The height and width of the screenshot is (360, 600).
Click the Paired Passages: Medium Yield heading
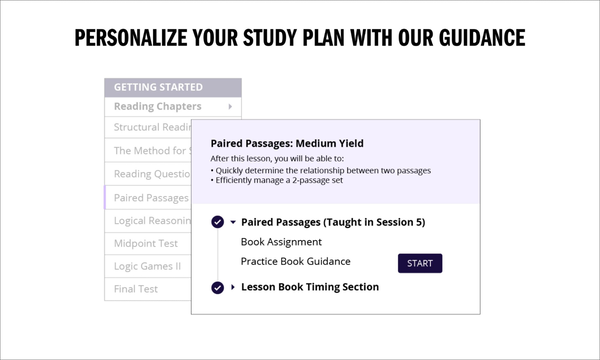287,143
